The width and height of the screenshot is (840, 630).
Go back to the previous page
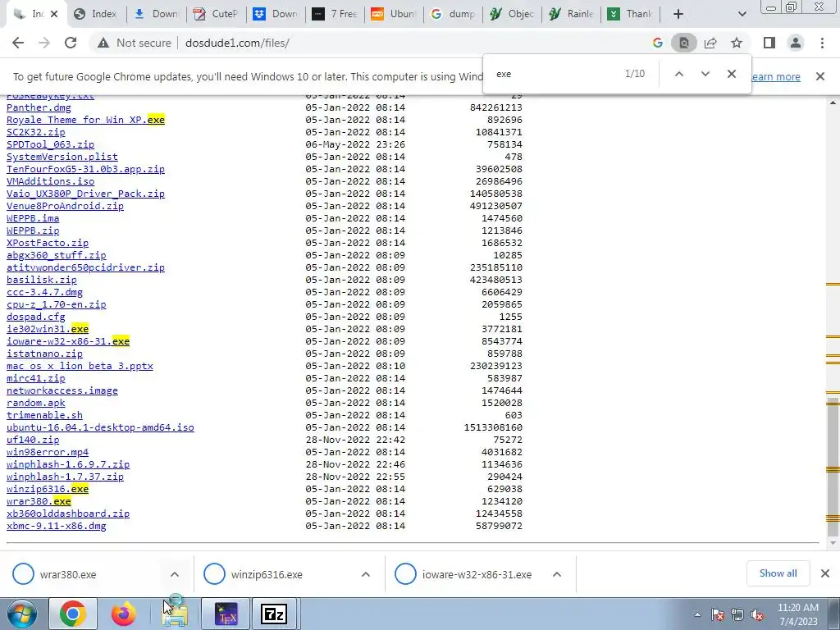[x=18, y=43]
